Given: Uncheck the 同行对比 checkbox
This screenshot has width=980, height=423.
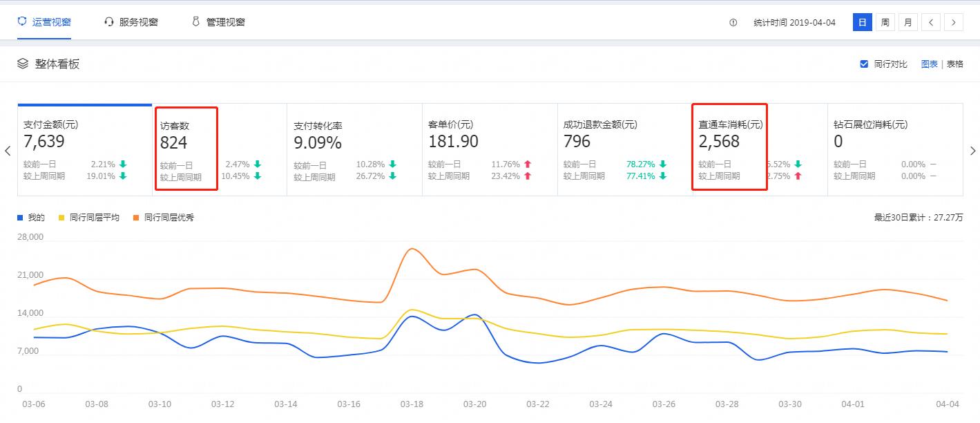Looking at the screenshot, I should 864,64.
